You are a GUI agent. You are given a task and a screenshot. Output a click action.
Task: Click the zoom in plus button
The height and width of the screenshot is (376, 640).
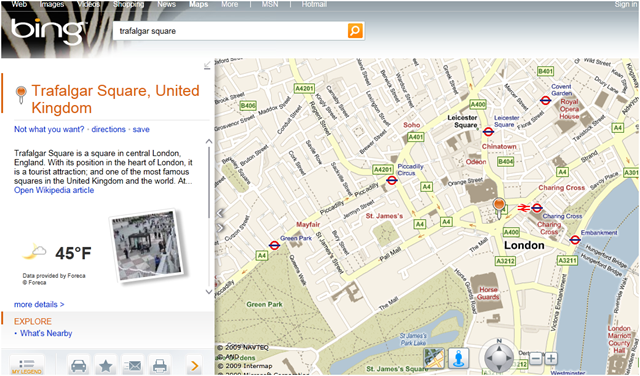click(551, 359)
